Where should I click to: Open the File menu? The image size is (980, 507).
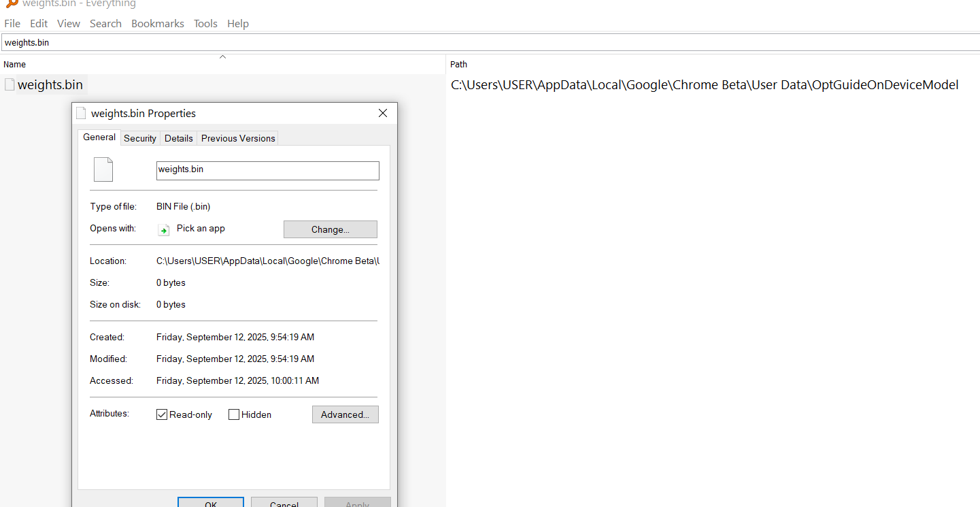tap(12, 23)
